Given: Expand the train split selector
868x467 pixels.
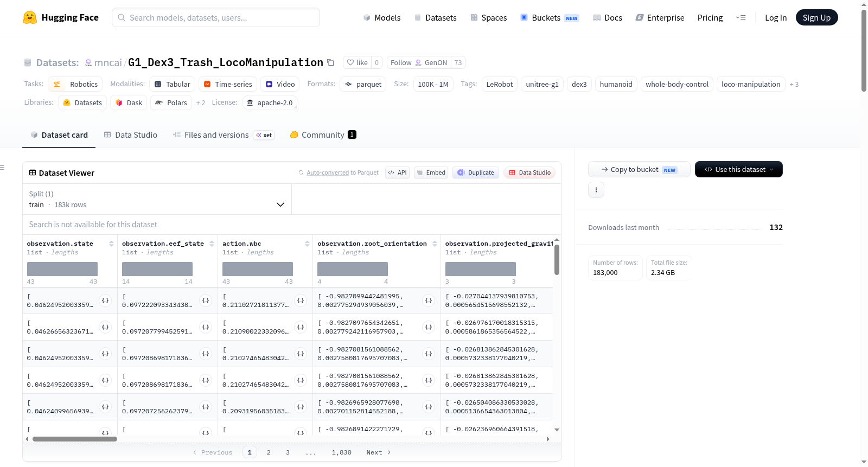Looking at the screenshot, I should tap(157, 199).
